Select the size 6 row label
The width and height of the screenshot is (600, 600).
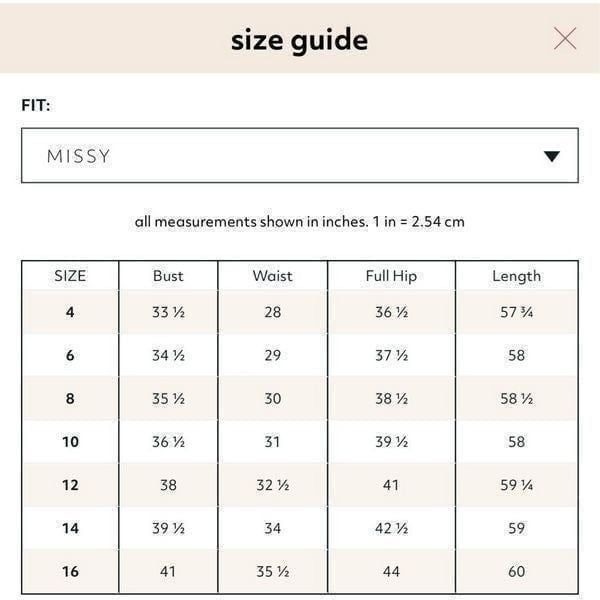coord(70,355)
